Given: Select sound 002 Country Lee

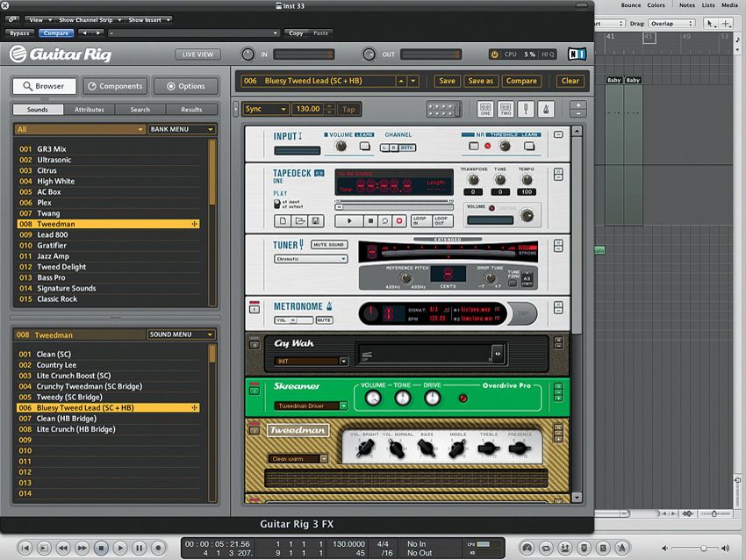Looking at the screenshot, I should (108, 365).
